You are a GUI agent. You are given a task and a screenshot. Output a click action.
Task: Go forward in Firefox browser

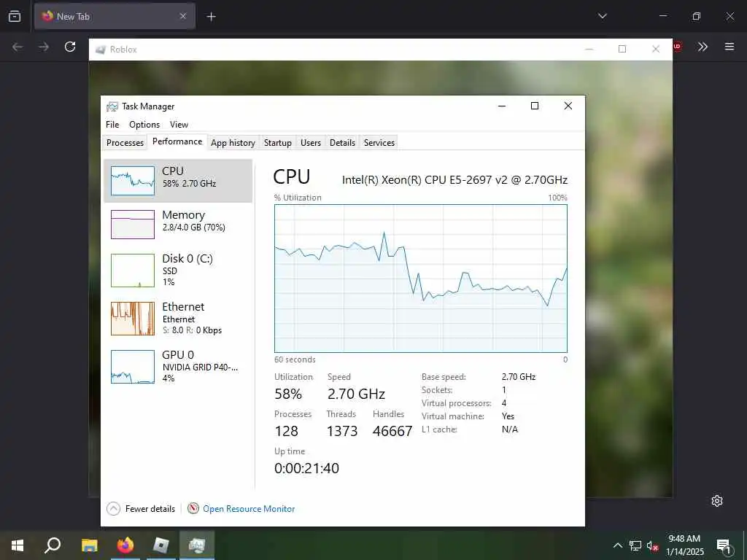pyautogui.click(x=44, y=47)
